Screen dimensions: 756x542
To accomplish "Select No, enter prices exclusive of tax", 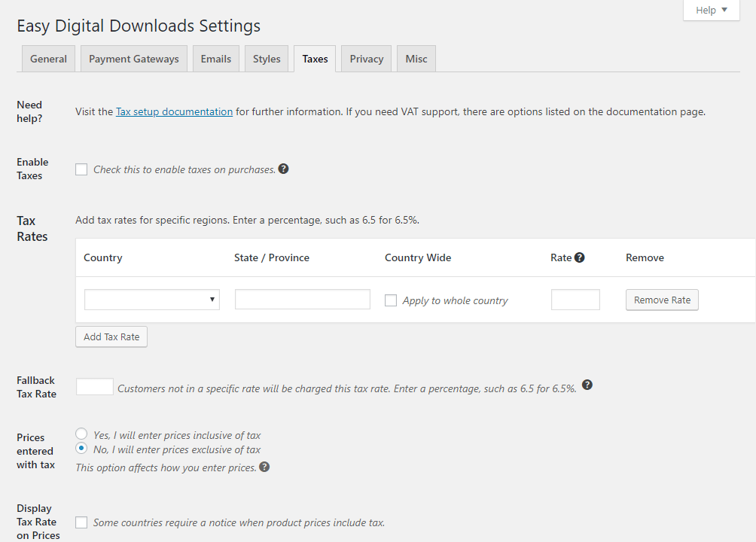I will point(81,448).
